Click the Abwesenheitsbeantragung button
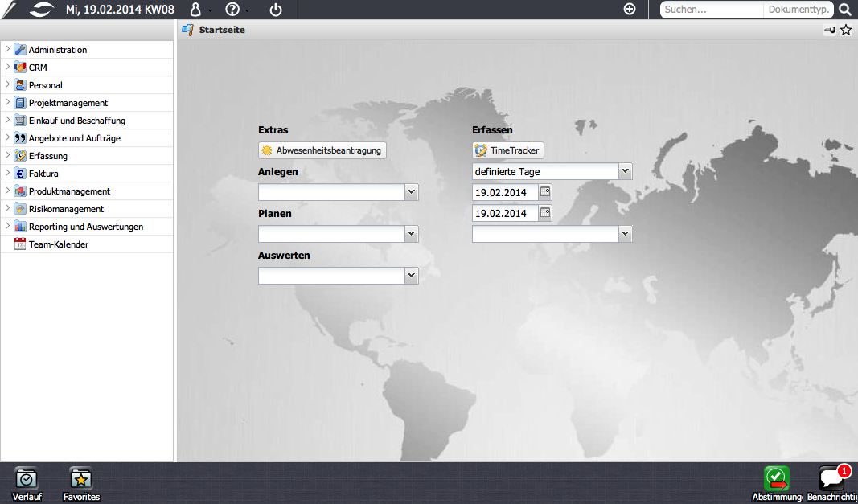Image resolution: width=858 pixels, height=504 pixels. (322, 150)
